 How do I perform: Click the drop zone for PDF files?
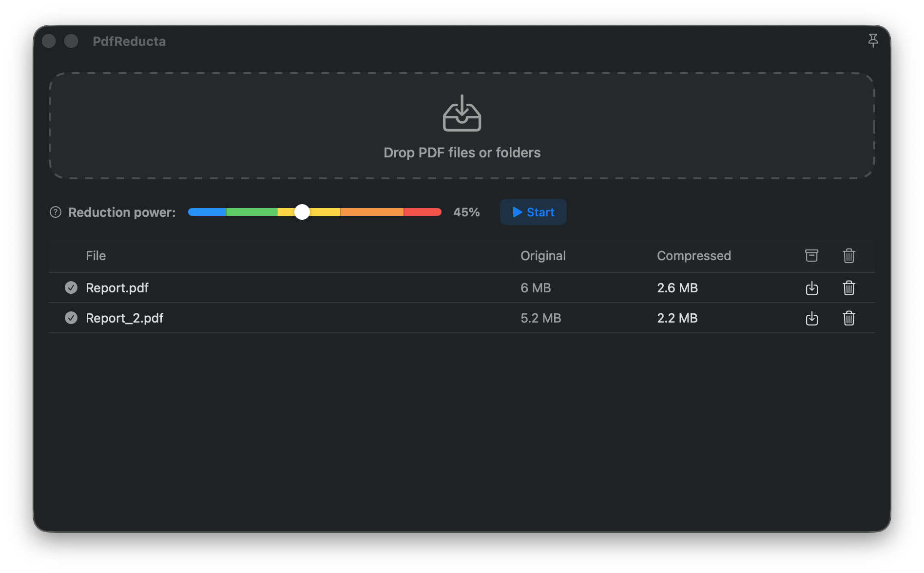point(462,126)
